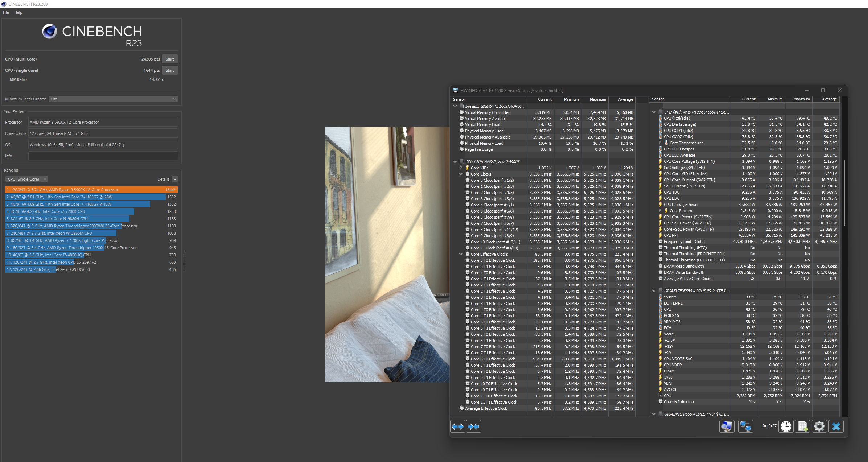Open the summary window monitor icon
This screenshot has height=462, width=868.
(727, 426)
